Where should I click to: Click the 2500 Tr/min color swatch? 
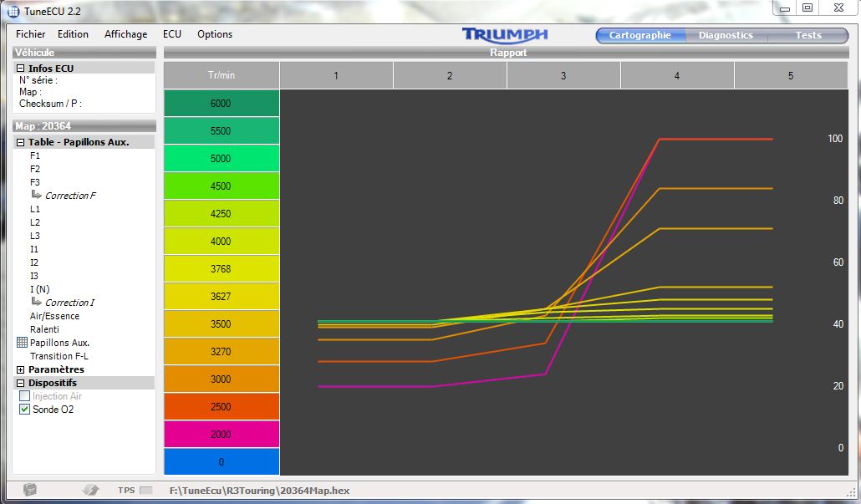(x=222, y=407)
